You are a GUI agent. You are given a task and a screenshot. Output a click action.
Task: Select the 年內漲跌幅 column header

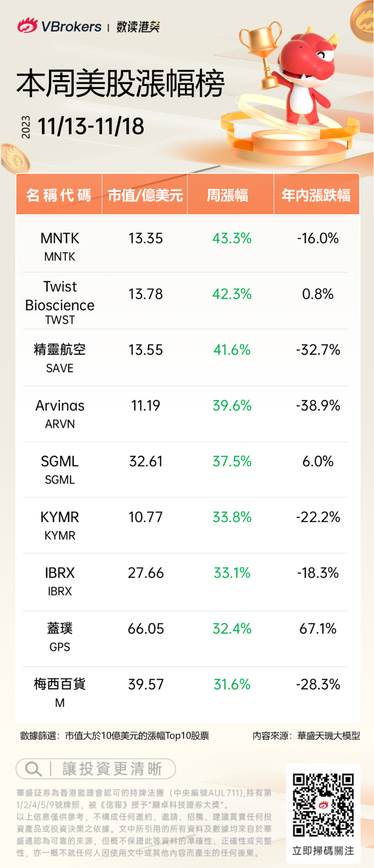[x=316, y=195]
